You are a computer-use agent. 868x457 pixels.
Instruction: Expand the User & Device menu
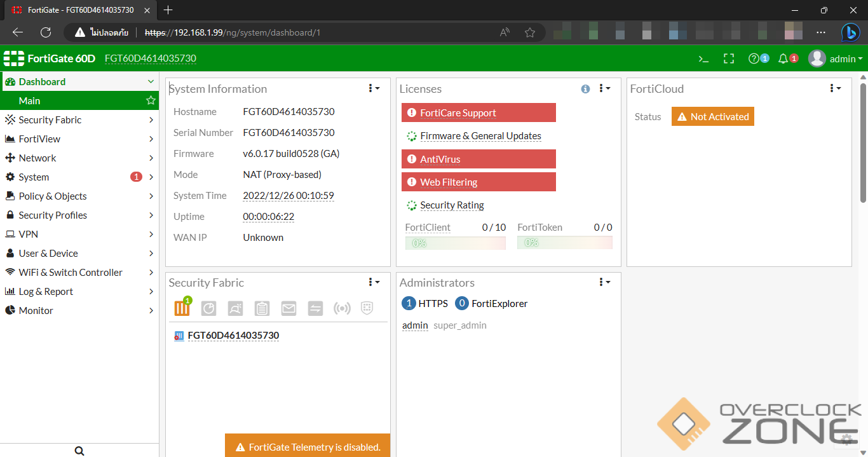151,253
